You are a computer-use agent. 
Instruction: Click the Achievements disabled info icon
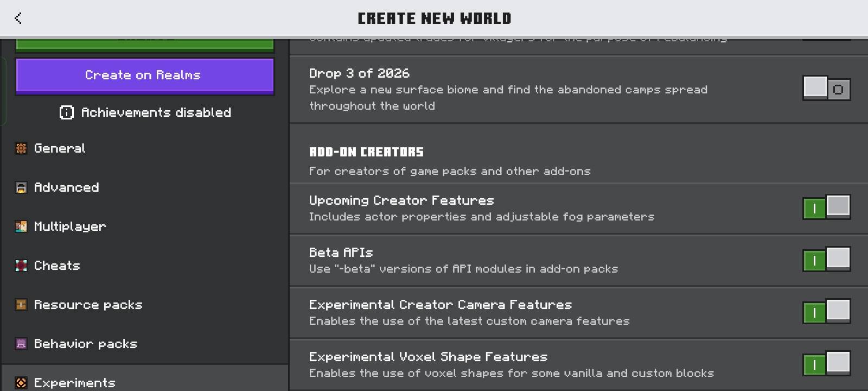(66, 112)
